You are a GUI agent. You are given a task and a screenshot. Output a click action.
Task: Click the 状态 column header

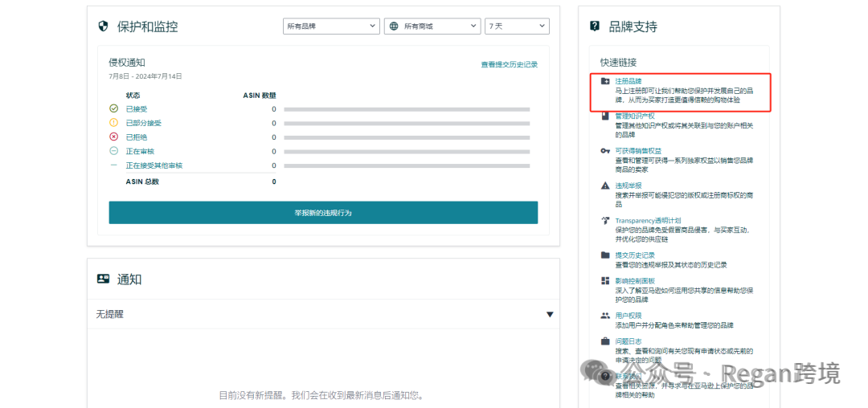[x=133, y=95]
